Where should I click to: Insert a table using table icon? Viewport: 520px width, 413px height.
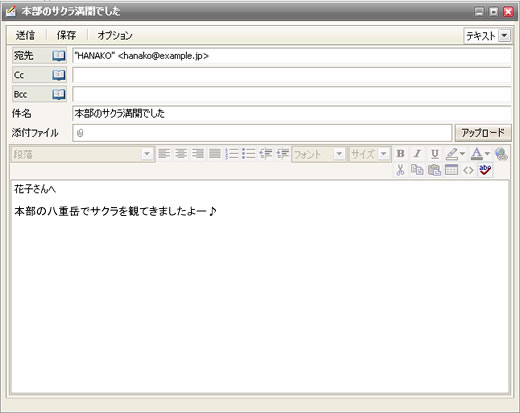pos(451,170)
